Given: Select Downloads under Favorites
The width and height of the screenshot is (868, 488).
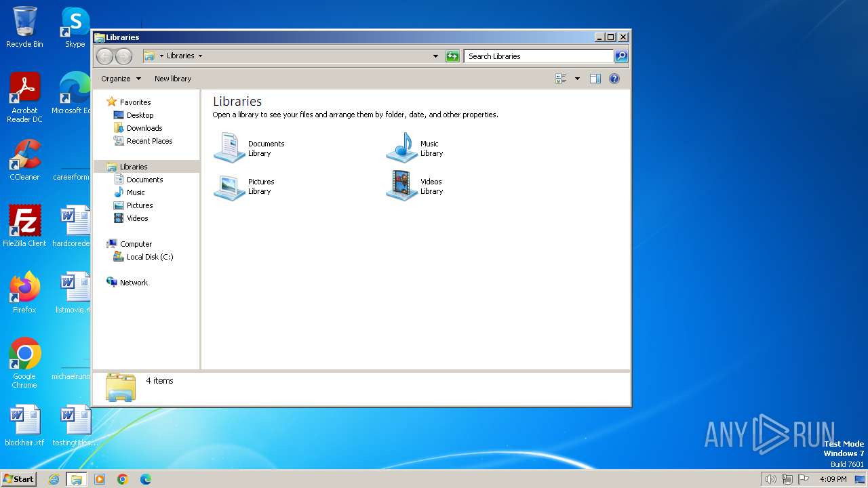Looking at the screenshot, I should coord(138,128).
